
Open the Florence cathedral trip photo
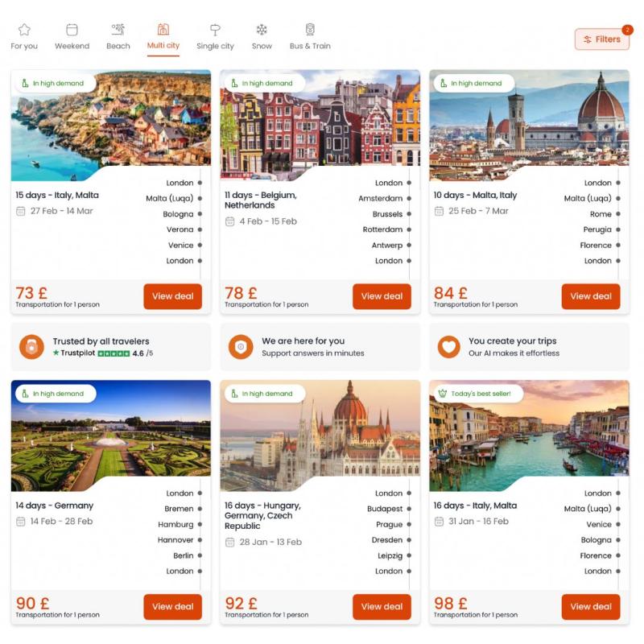529,123
